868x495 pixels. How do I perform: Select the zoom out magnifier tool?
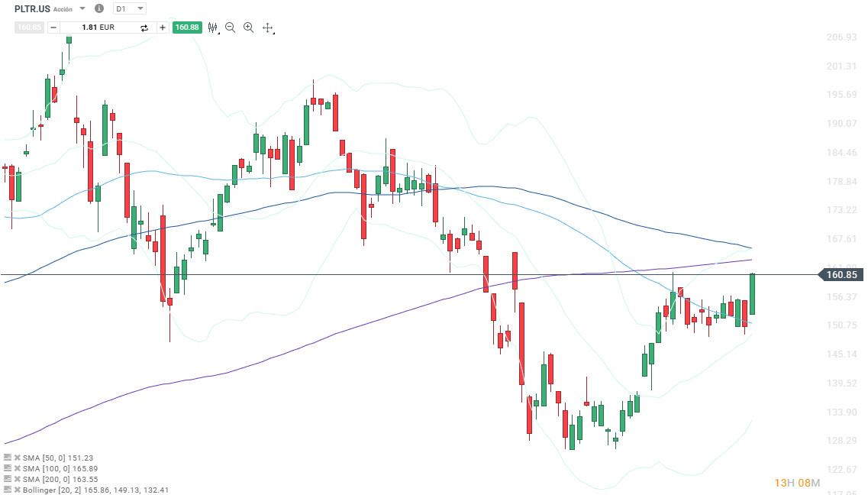229,27
